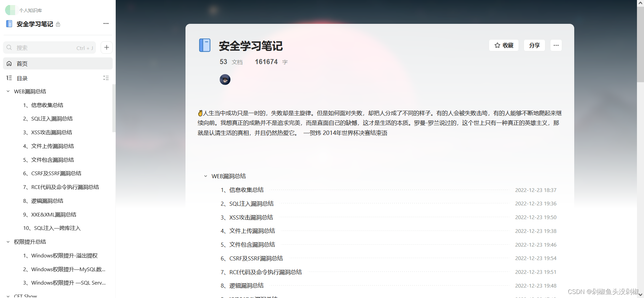
Task: Click the timestamp 2022-12-23 19:54
Action: 536,258
